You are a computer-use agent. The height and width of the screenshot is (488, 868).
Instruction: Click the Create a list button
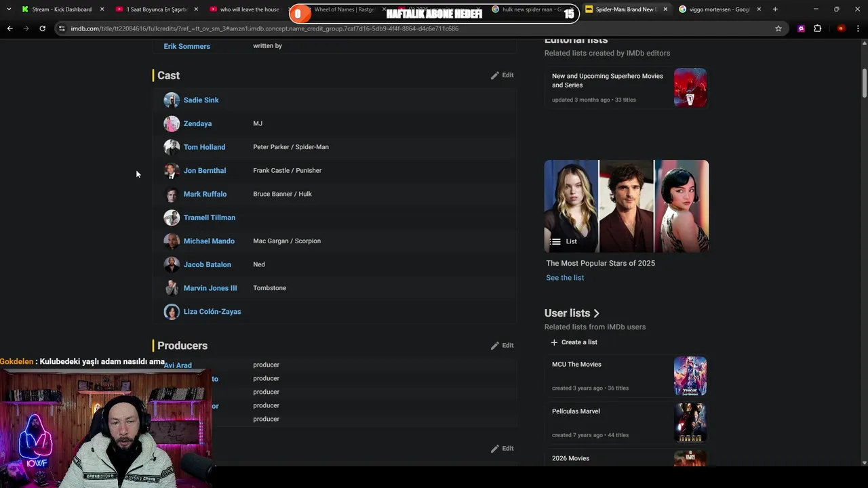coord(574,342)
